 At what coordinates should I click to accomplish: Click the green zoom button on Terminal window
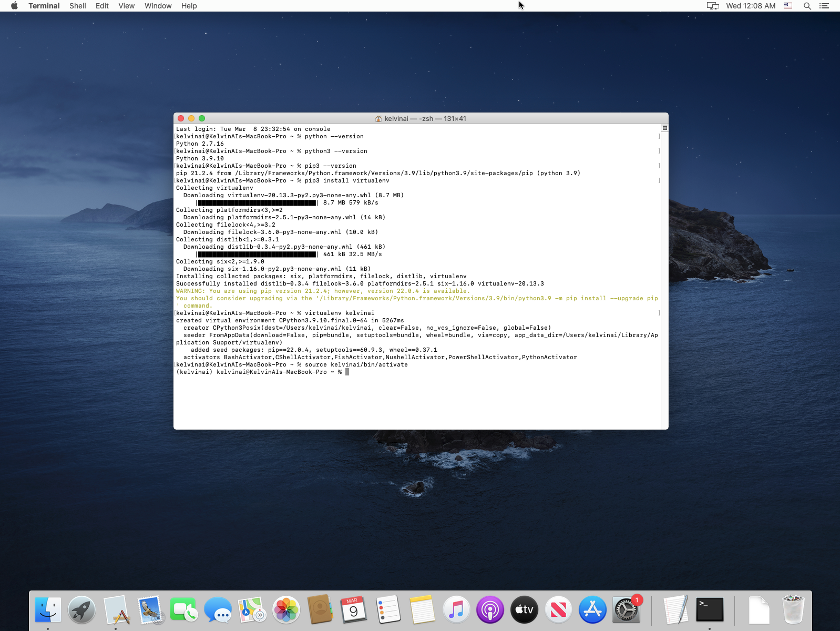[x=202, y=118]
